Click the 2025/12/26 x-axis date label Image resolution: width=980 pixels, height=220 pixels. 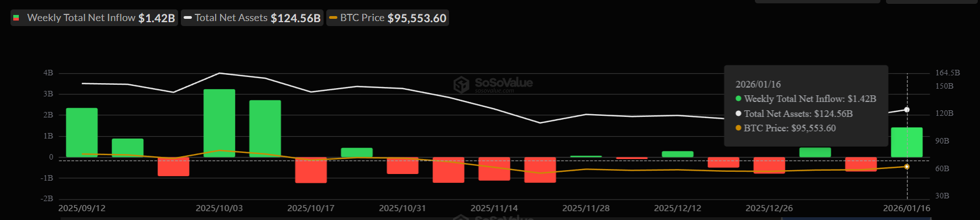click(x=769, y=208)
